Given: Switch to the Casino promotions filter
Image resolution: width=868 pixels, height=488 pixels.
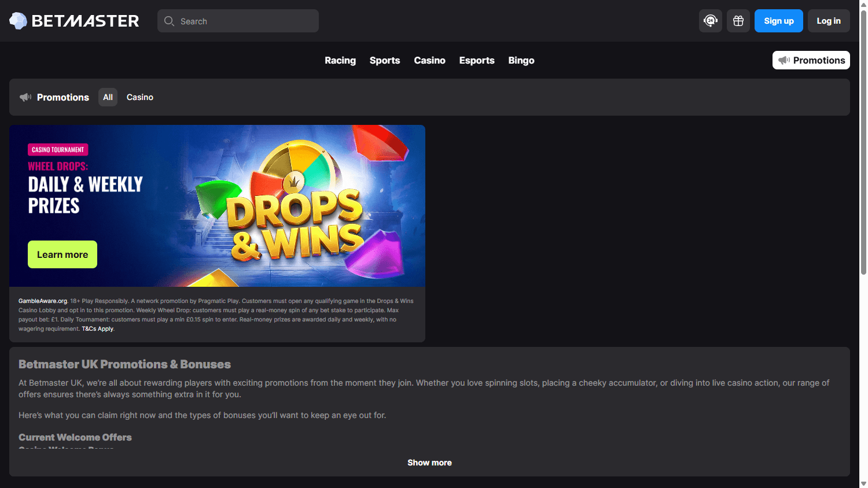Looking at the screenshot, I should coord(139,97).
